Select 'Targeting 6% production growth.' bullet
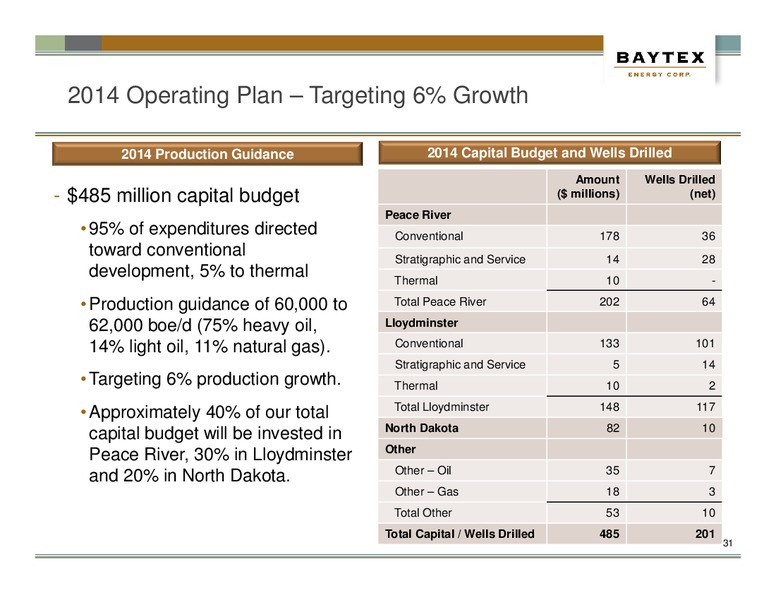 pos(215,379)
